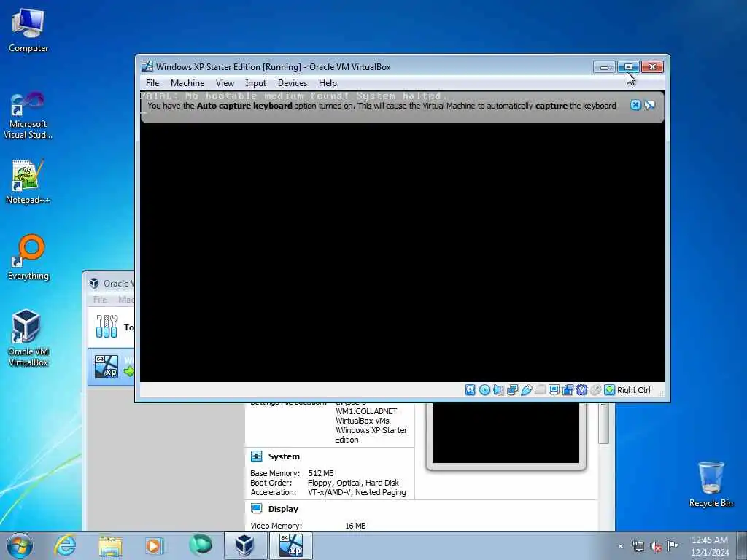Click the Tools icon in VirtualBox Manager
Image resolution: width=747 pixels, height=560 pixels.
click(x=107, y=327)
